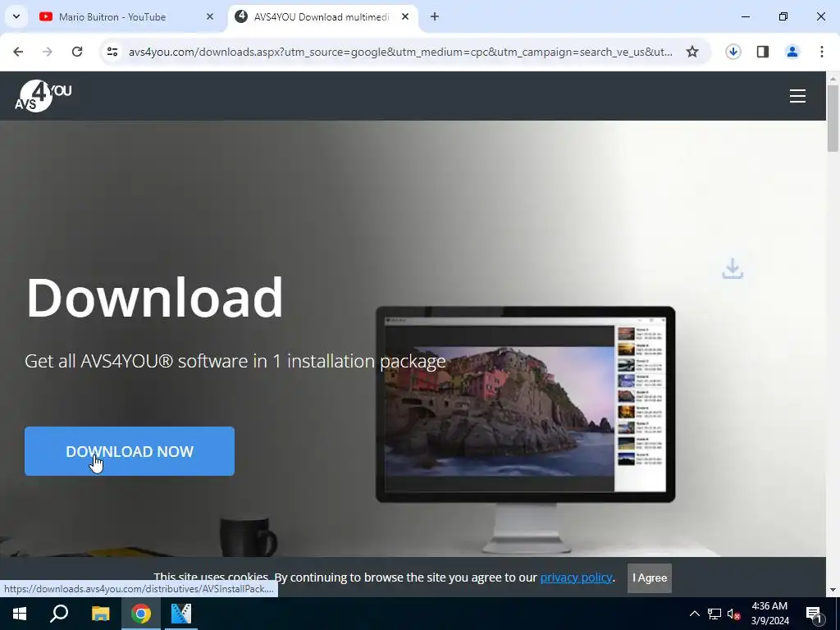Expand the tab search dropdown arrow
The image size is (840, 630).
click(x=16, y=16)
